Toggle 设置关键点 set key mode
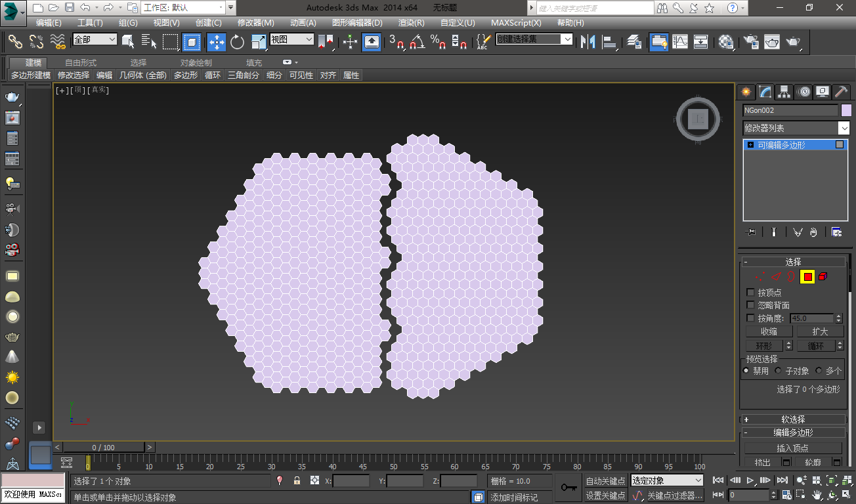The height and width of the screenshot is (504, 856). [x=605, y=495]
